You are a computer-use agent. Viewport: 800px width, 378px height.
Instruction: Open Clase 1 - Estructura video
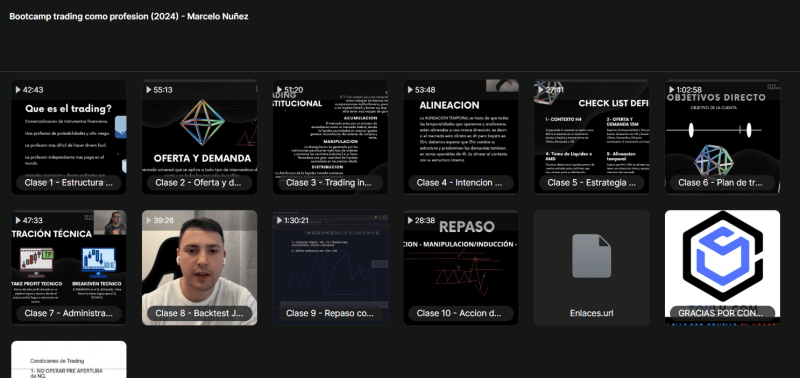69,137
